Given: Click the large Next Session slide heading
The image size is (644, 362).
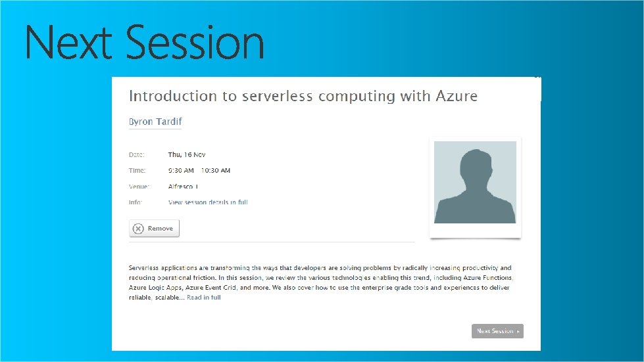Looking at the screenshot, I should coord(145,43).
